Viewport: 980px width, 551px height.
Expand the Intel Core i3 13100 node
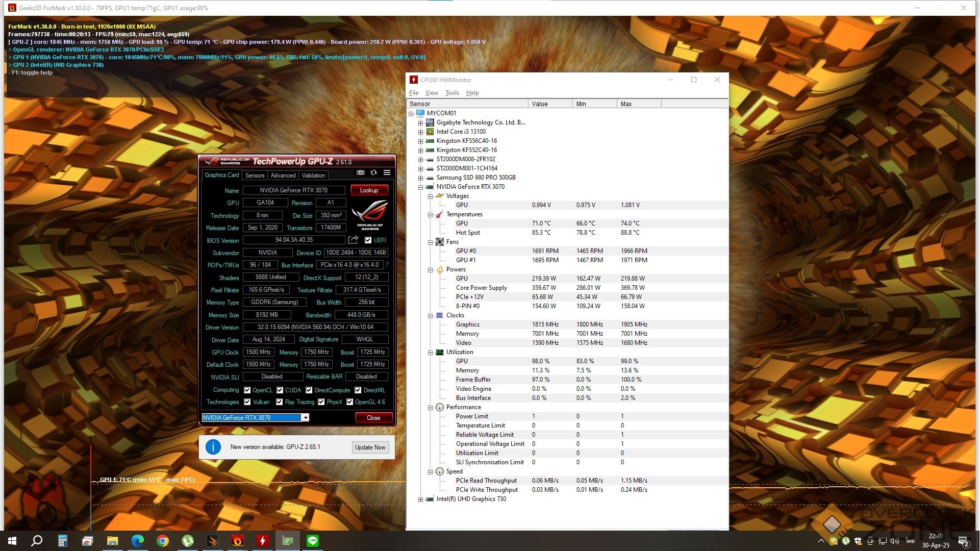[x=420, y=132]
